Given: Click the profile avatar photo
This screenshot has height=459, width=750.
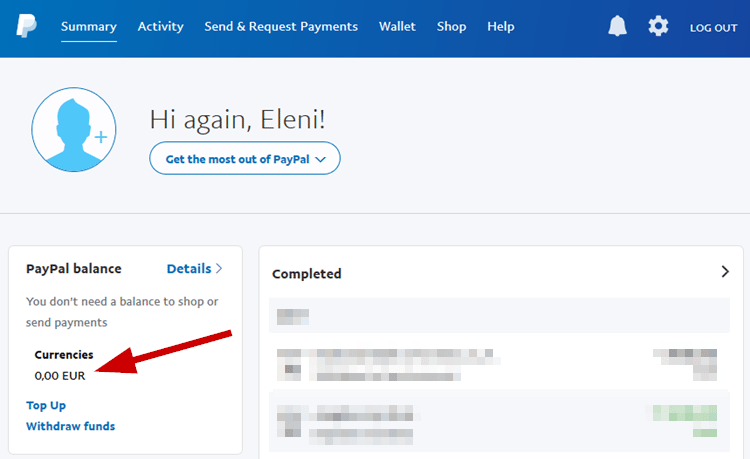Looking at the screenshot, I should tap(74, 130).
